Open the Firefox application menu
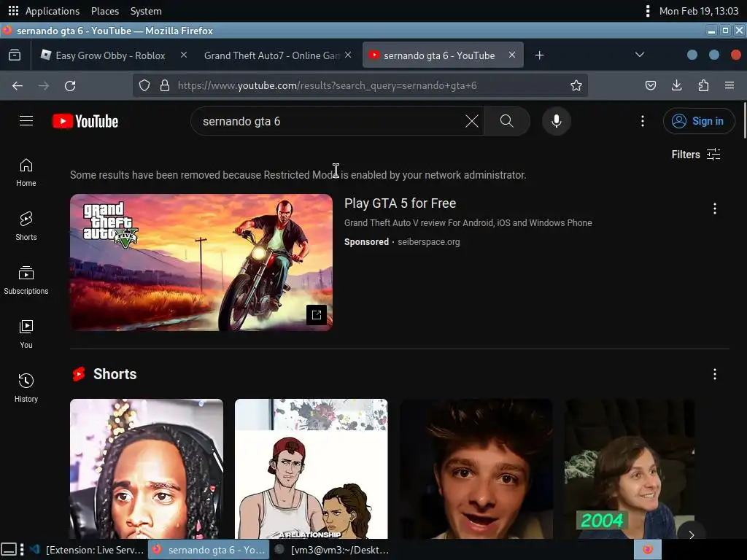 [x=729, y=86]
